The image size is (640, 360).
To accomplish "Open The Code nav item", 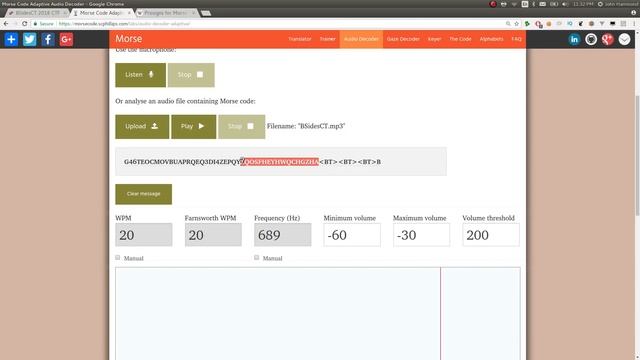I will [460, 39].
